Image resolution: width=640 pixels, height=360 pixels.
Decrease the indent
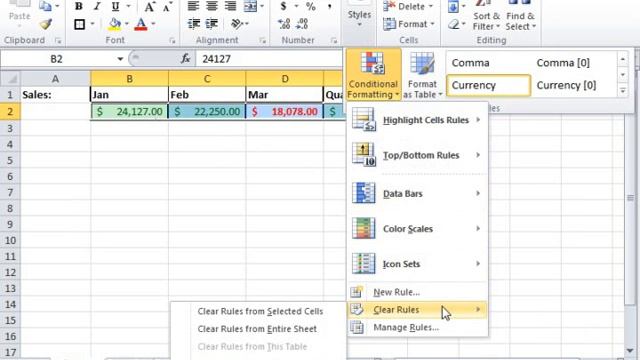[194, 24]
